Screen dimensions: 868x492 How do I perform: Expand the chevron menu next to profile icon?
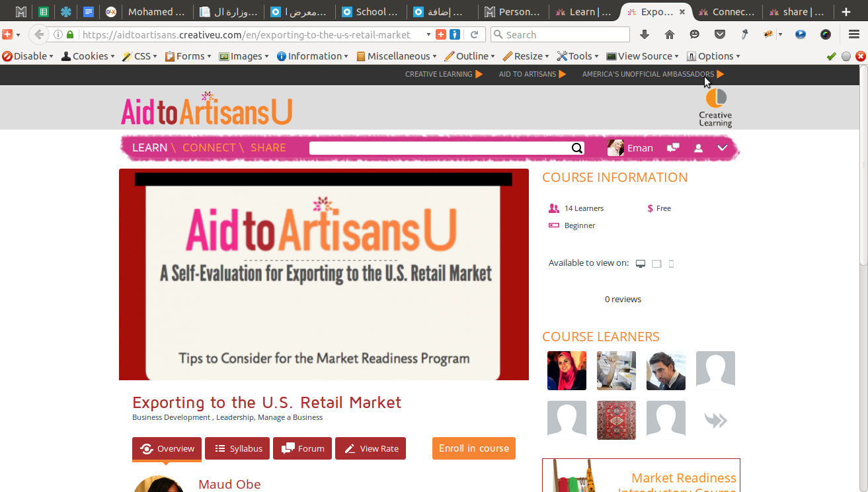pyautogui.click(x=723, y=148)
